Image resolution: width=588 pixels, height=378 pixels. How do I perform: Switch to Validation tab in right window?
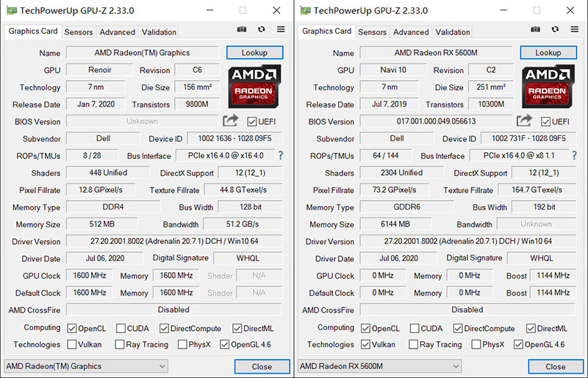[453, 32]
